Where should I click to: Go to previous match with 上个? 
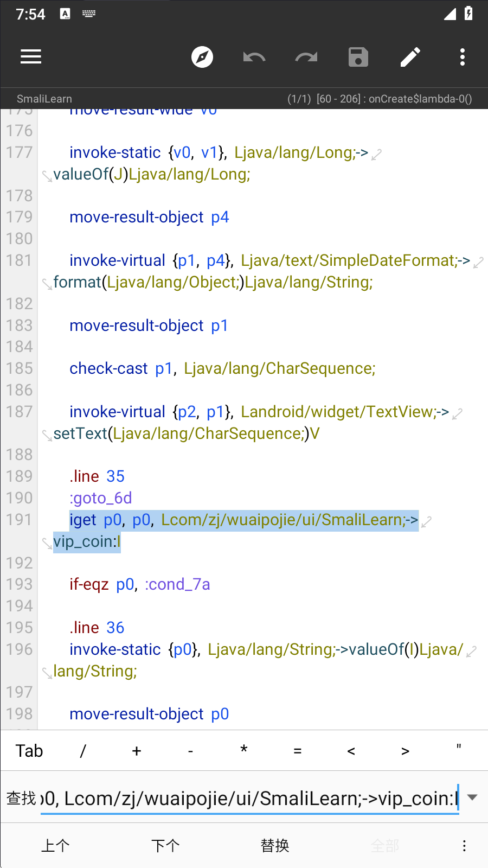[55, 846]
